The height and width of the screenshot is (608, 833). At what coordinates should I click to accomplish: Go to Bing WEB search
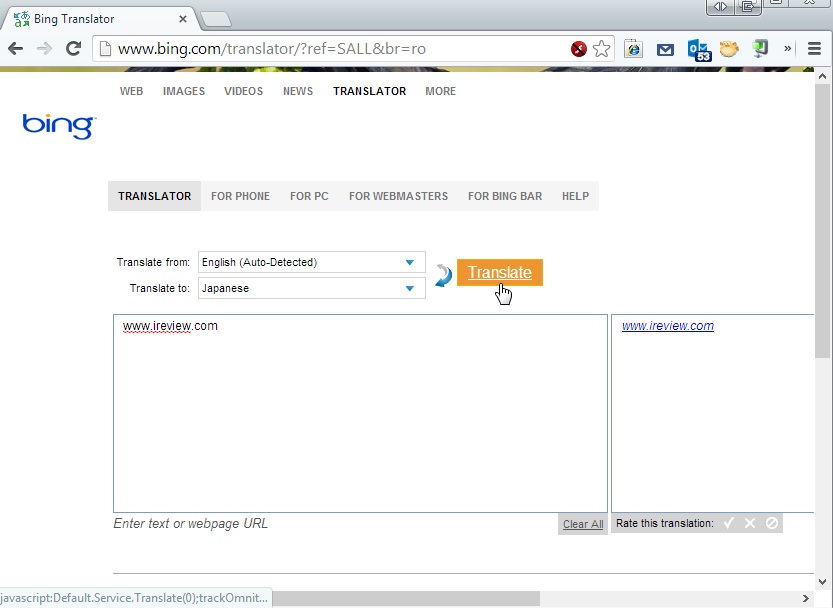(131, 91)
